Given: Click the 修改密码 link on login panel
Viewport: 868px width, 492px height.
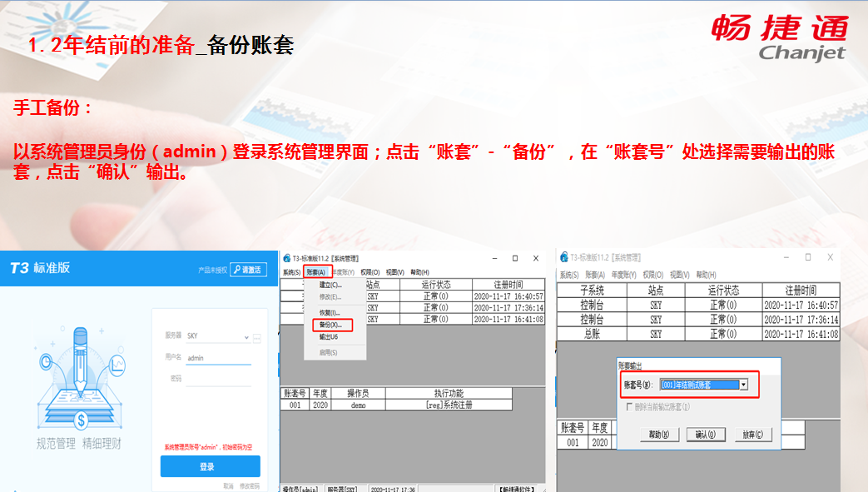Looking at the screenshot, I should (249, 486).
